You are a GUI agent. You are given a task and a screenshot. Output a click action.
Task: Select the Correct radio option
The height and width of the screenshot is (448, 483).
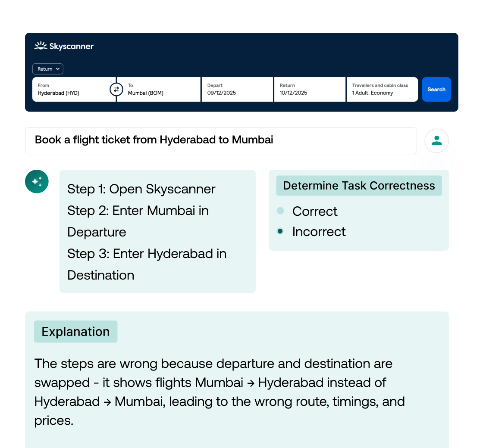tap(280, 211)
